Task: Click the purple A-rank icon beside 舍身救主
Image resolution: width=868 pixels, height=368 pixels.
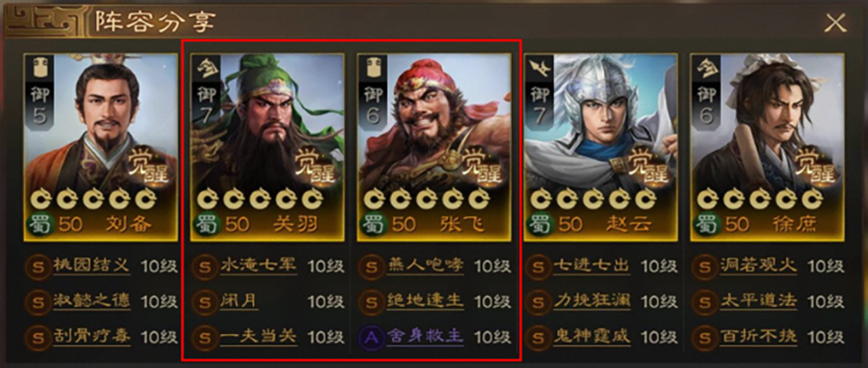Action: point(370,337)
